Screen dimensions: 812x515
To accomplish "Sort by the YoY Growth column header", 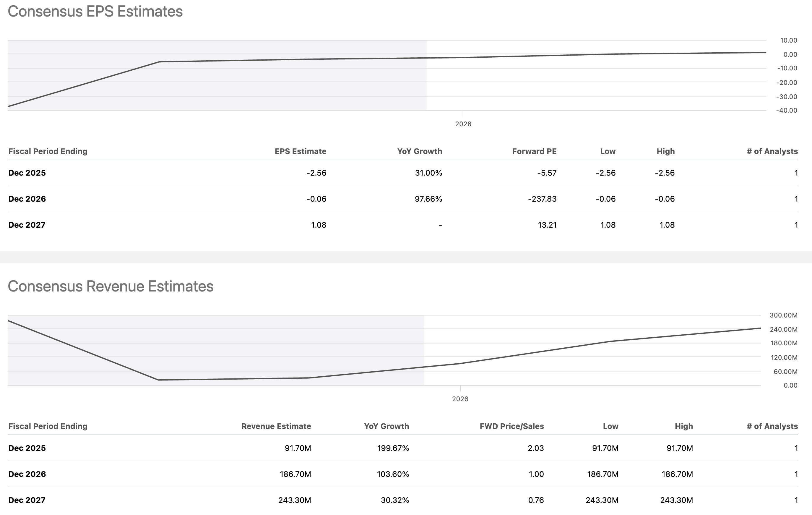I will 420,151.
